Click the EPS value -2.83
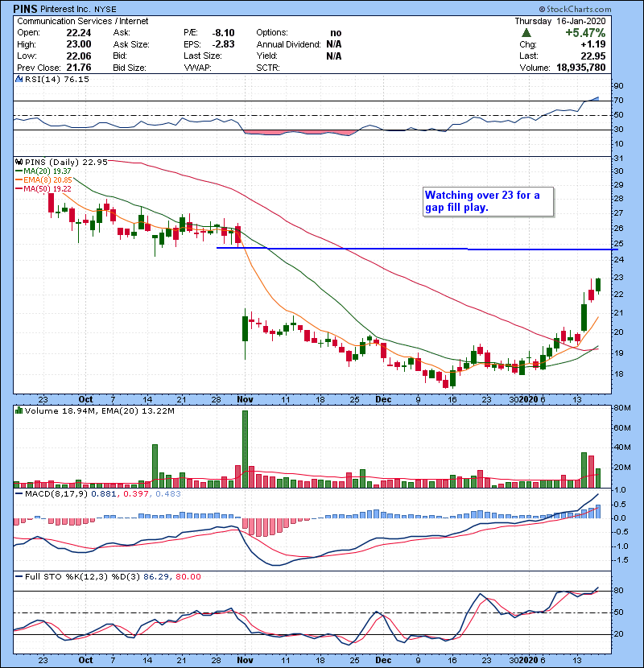 [x=223, y=44]
